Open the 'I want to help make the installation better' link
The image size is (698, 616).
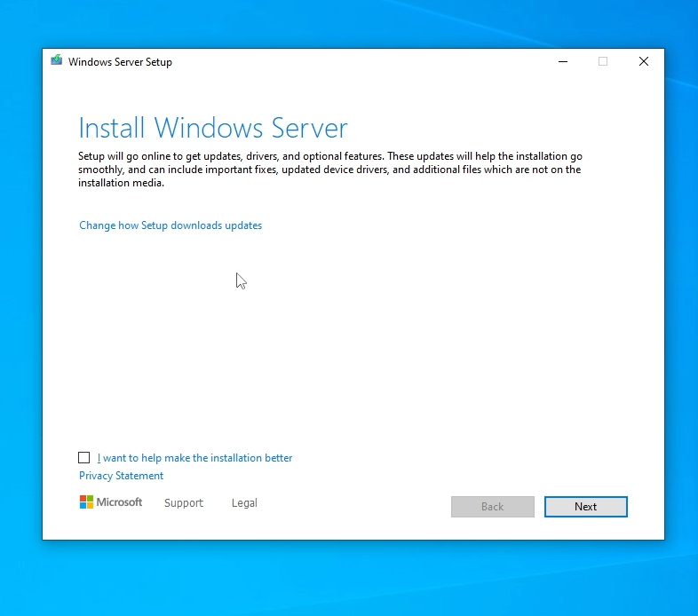click(194, 458)
